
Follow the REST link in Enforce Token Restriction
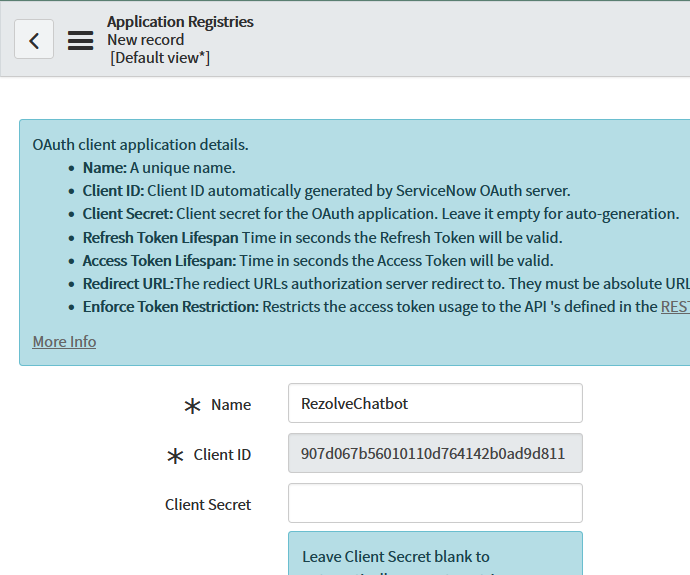point(675,307)
